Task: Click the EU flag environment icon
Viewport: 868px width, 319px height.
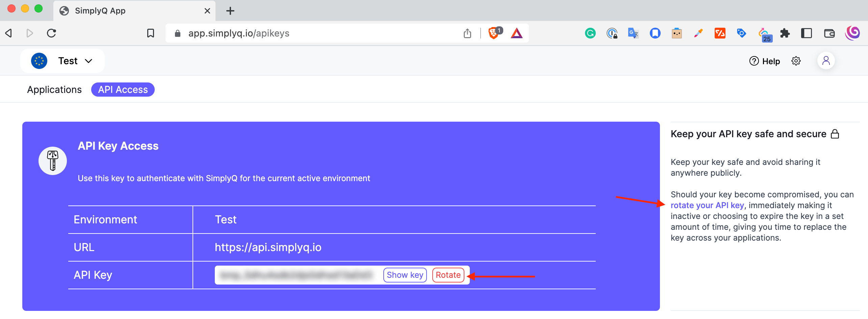Action: click(39, 61)
